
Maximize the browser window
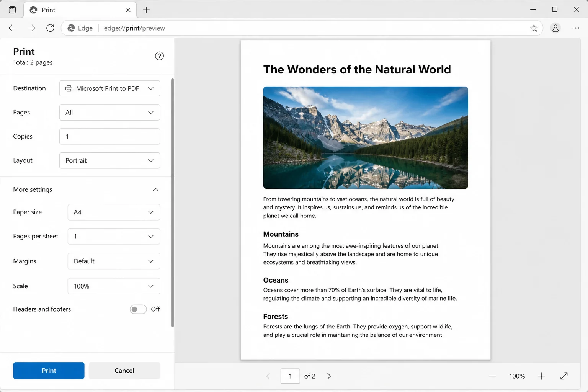click(555, 10)
